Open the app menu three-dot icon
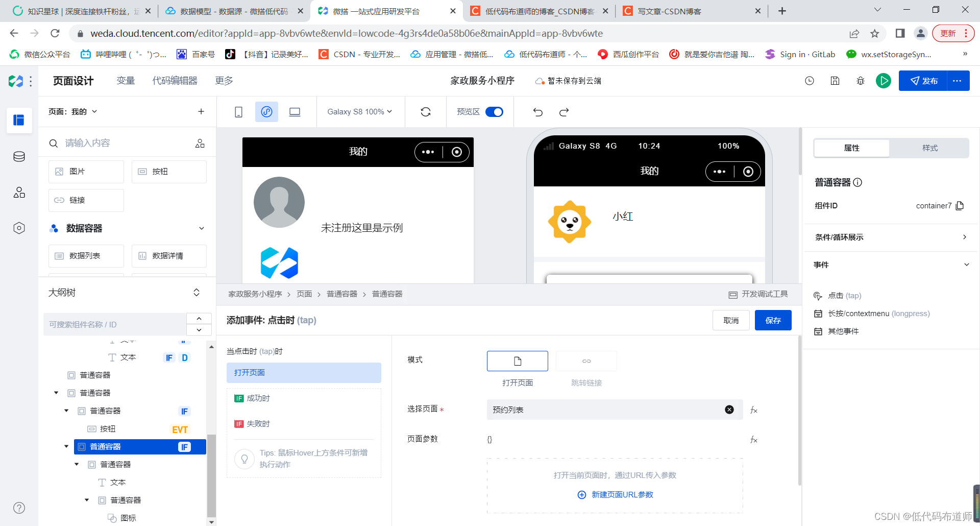The image size is (980, 526). pyautogui.click(x=31, y=81)
